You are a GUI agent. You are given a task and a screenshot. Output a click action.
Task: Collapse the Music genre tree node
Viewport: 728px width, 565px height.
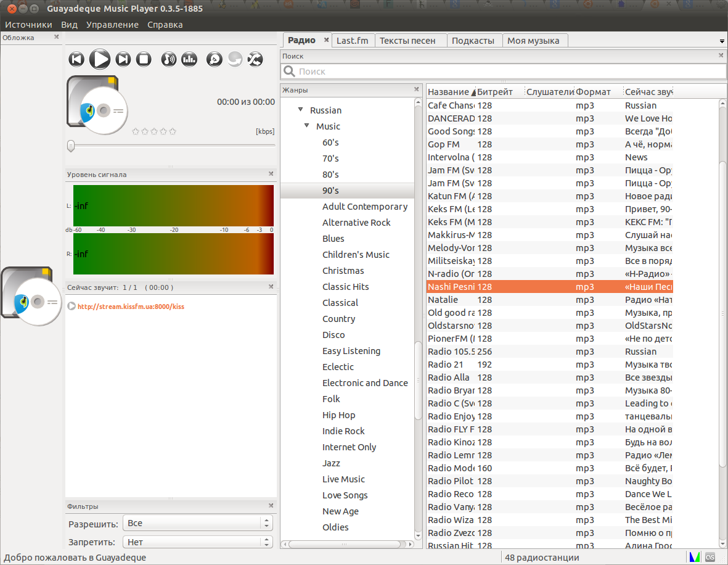306,125
